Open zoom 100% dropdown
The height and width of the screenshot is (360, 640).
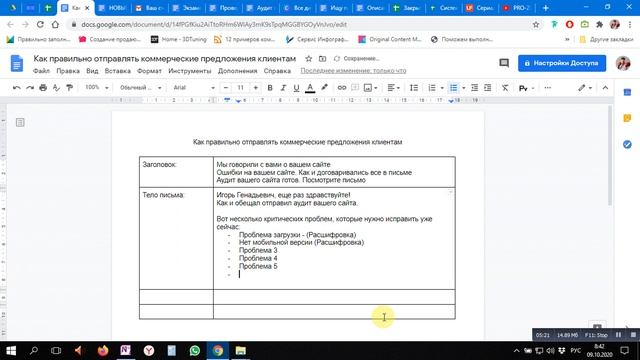[97, 87]
